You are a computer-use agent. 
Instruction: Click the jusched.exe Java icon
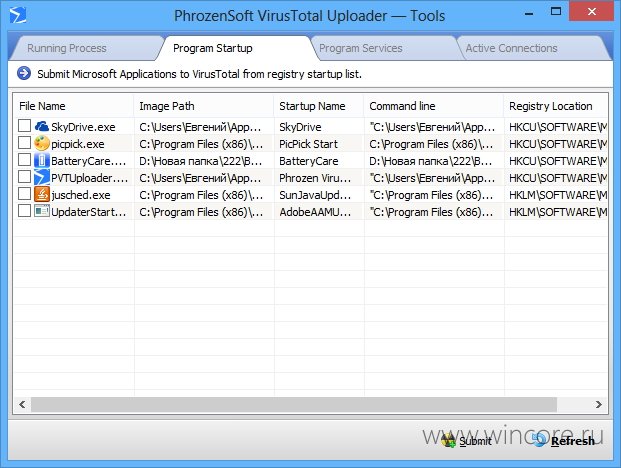(42, 194)
